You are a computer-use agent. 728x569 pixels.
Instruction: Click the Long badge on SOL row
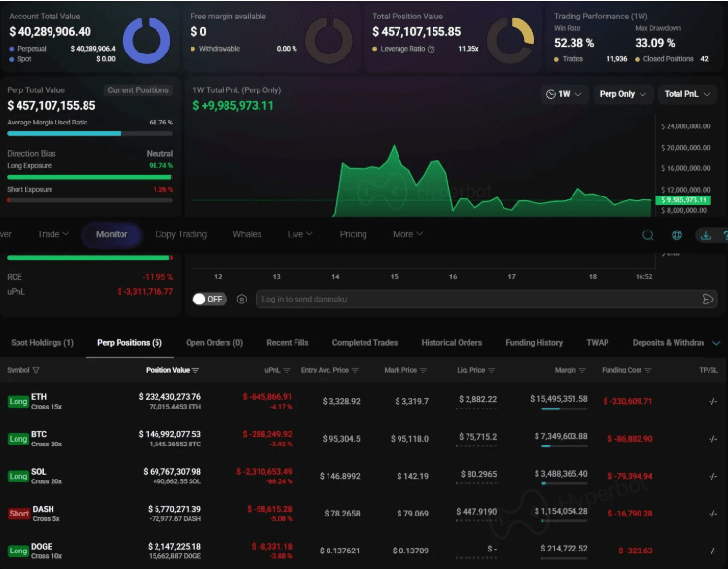[x=18, y=477]
